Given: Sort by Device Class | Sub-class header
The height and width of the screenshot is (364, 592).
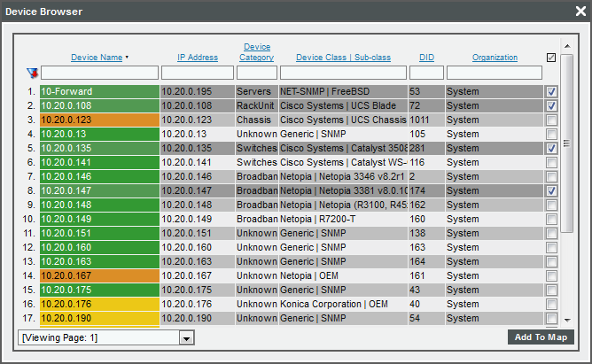Looking at the screenshot, I should pyautogui.click(x=343, y=58).
